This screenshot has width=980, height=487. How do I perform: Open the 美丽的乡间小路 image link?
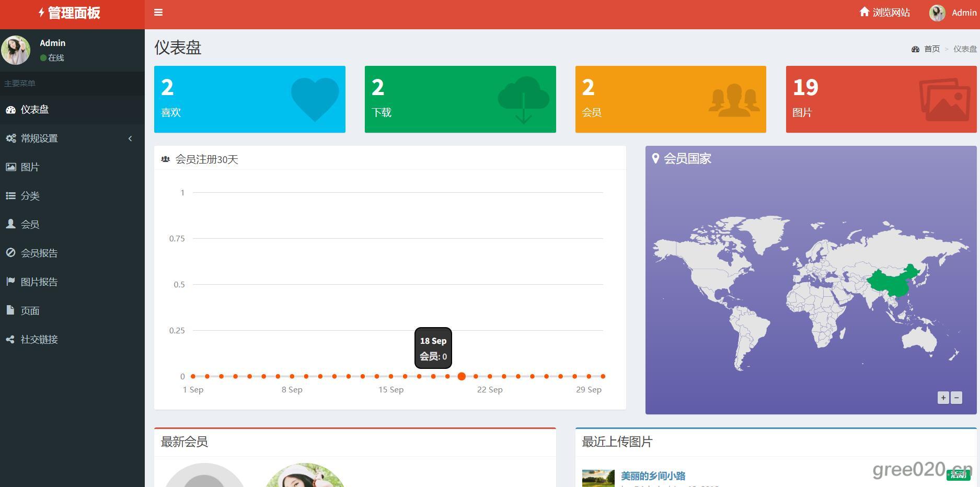(653, 476)
